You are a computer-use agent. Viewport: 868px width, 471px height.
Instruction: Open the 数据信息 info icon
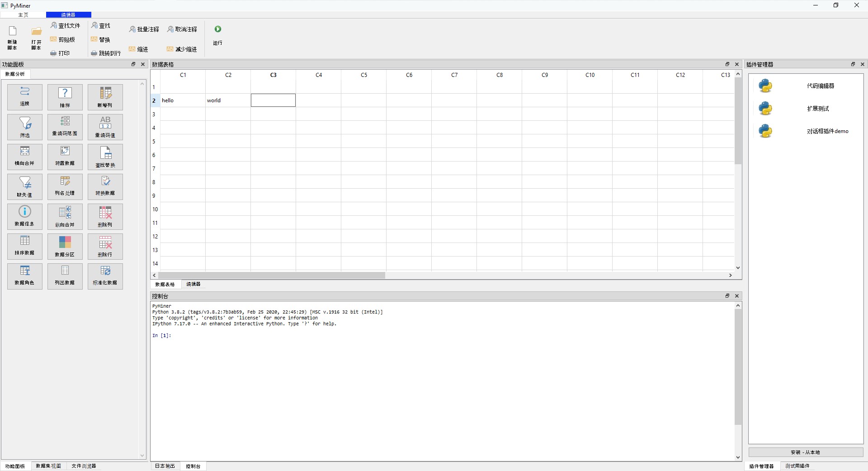click(x=25, y=216)
